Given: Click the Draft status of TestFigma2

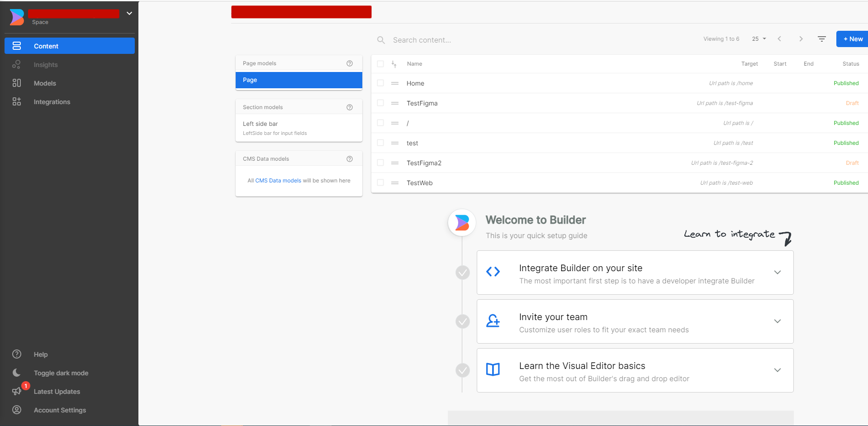Looking at the screenshot, I should [x=852, y=163].
